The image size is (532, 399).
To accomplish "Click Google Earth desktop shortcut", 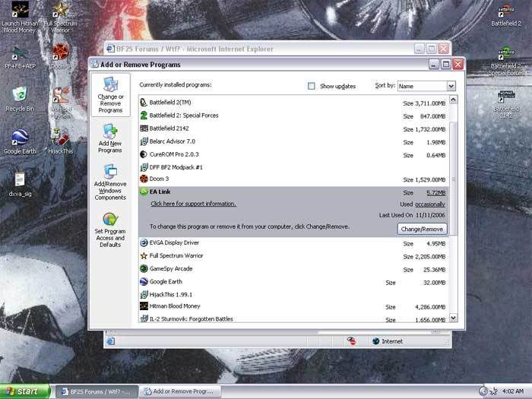I will click(x=20, y=142).
